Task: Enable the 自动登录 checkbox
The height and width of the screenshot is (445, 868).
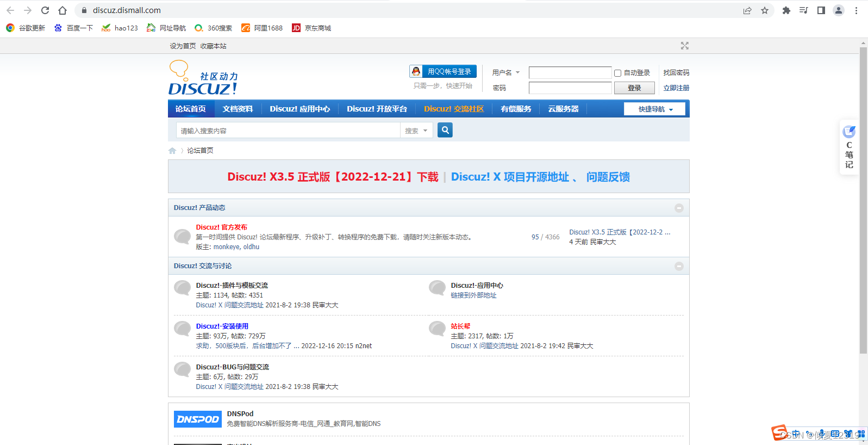Action: click(617, 73)
